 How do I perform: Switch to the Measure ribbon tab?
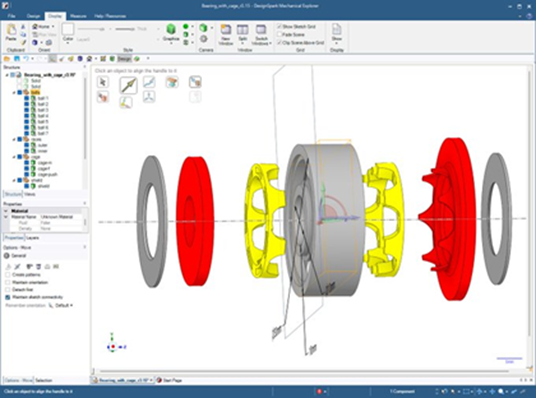tap(78, 16)
